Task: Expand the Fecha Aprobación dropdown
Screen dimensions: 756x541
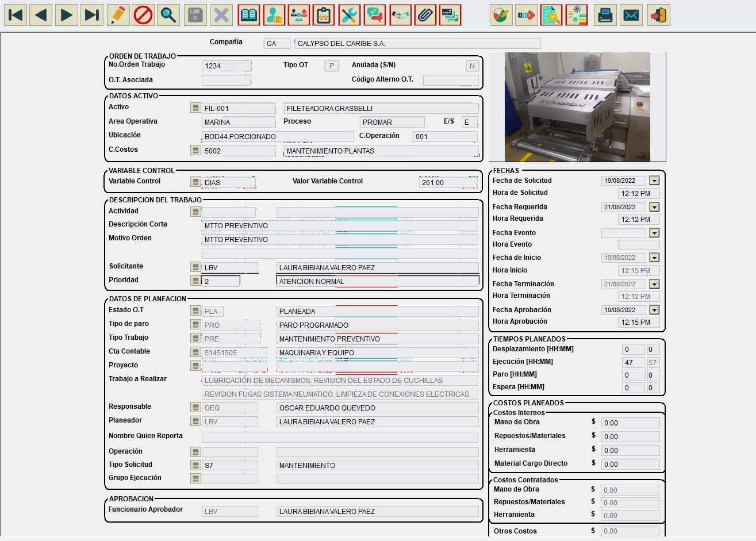Action: [654, 309]
